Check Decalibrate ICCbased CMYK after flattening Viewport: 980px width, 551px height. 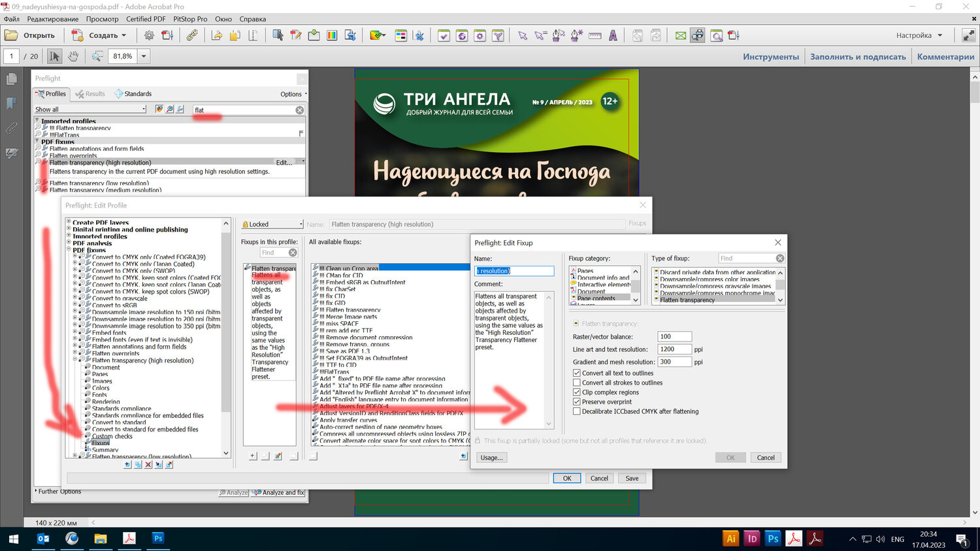coord(577,412)
